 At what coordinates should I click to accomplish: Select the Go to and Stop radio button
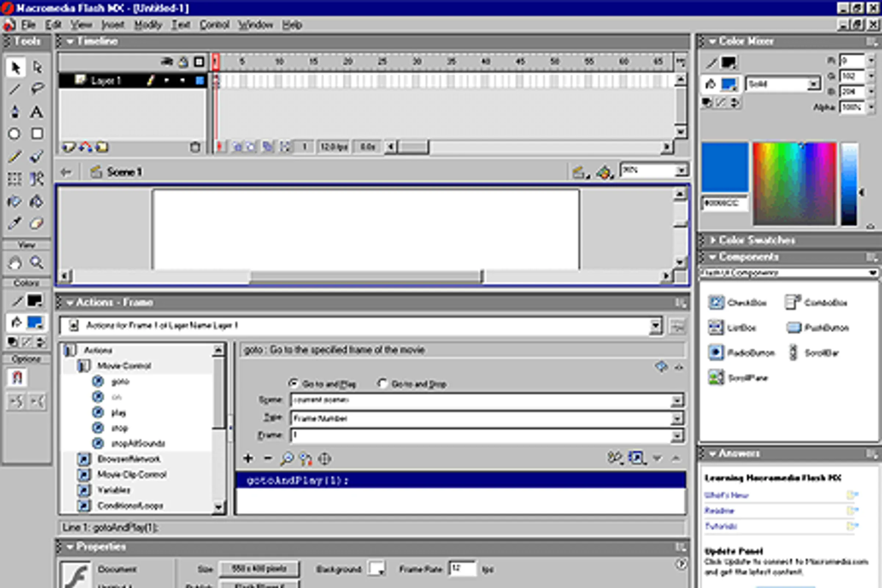click(383, 383)
